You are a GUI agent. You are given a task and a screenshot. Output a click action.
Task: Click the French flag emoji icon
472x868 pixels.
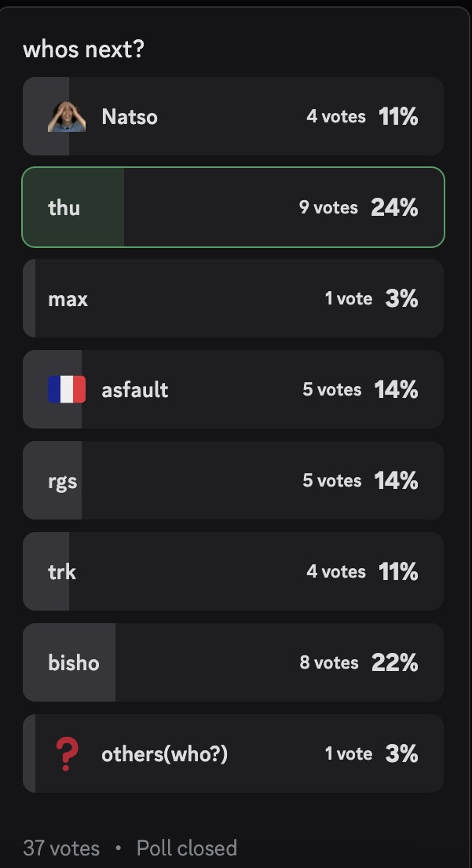pos(67,389)
